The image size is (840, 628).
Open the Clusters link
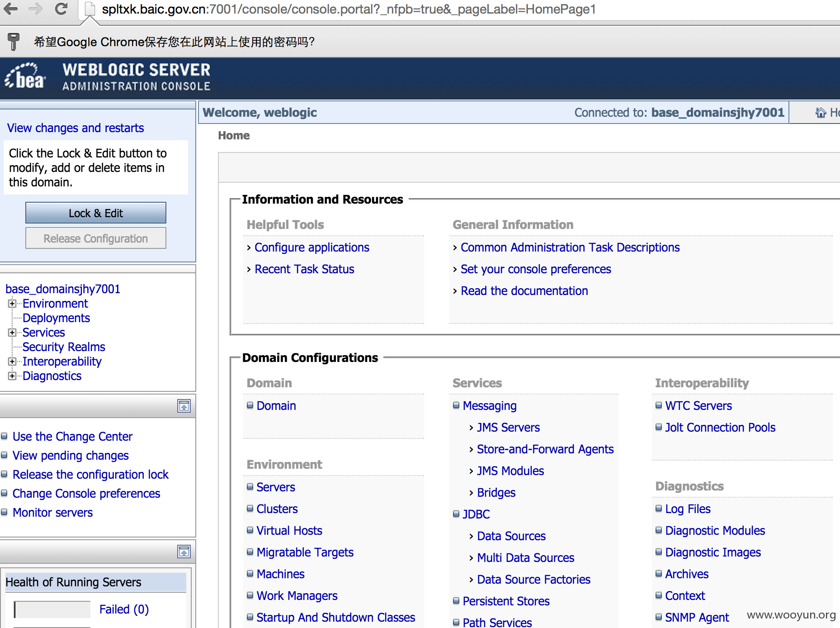click(x=277, y=509)
